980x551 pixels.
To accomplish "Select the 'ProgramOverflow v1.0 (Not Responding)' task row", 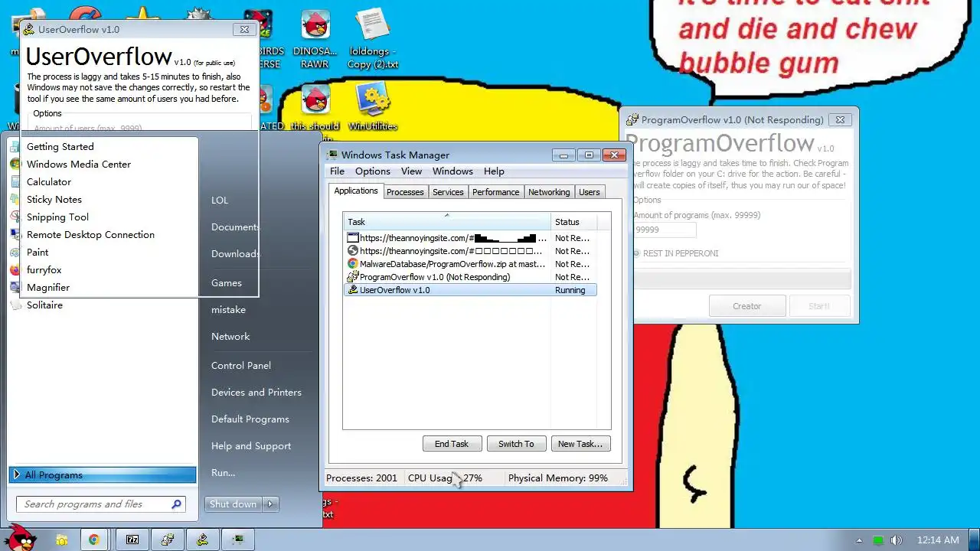I will click(469, 277).
